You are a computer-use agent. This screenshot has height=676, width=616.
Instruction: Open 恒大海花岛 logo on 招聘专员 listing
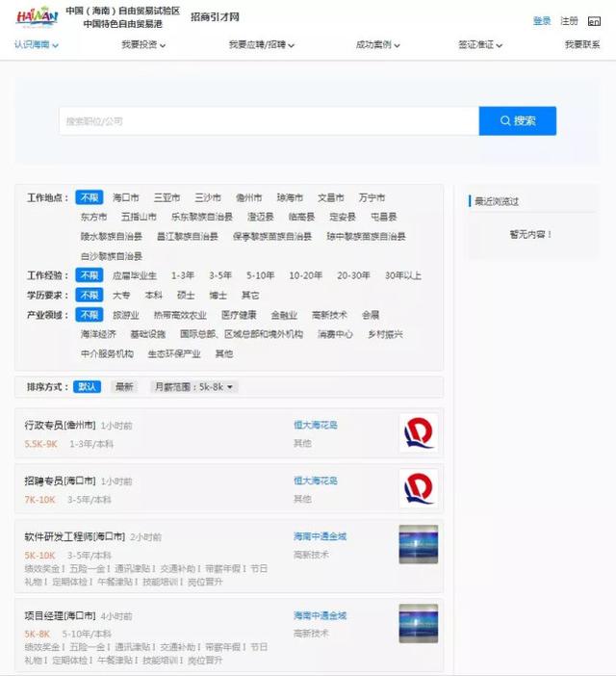pyautogui.click(x=419, y=488)
